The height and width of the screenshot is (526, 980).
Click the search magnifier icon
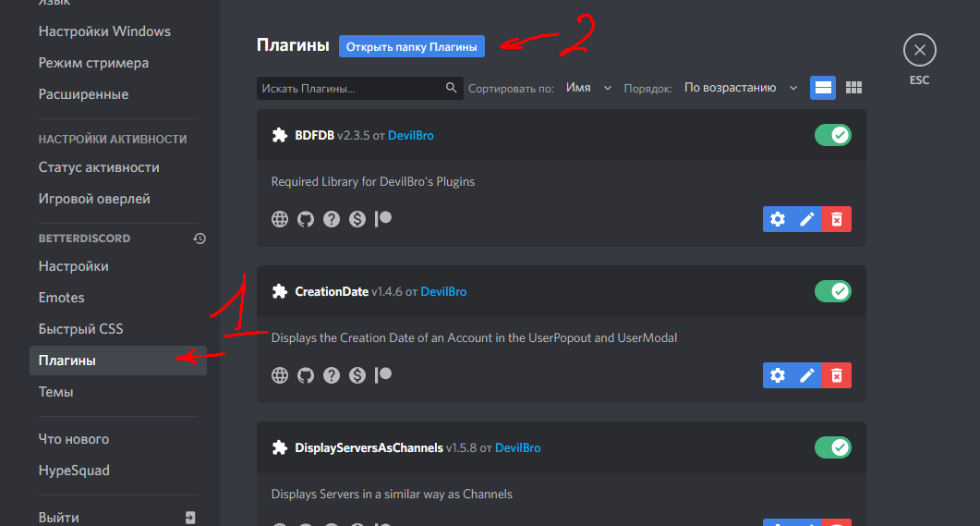tap(451, 88)
